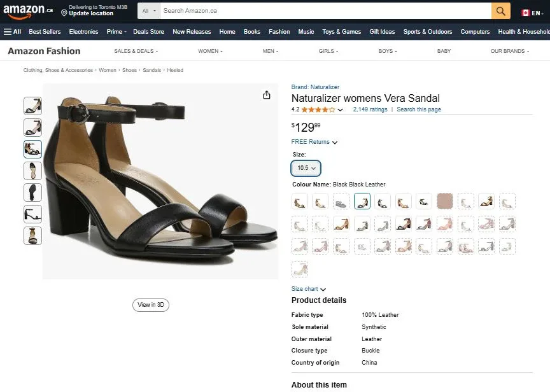Click the share icon above product image
Screen dimensions: 550x392
coord(267,95)
